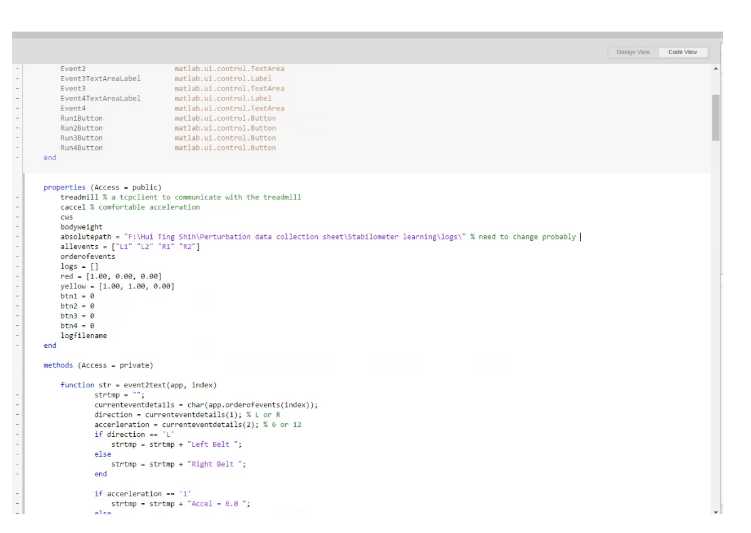The width and height of the screenshot is (751, 533).
Task: Click the 'if direction ==' line
Action: tap(134, 434)
